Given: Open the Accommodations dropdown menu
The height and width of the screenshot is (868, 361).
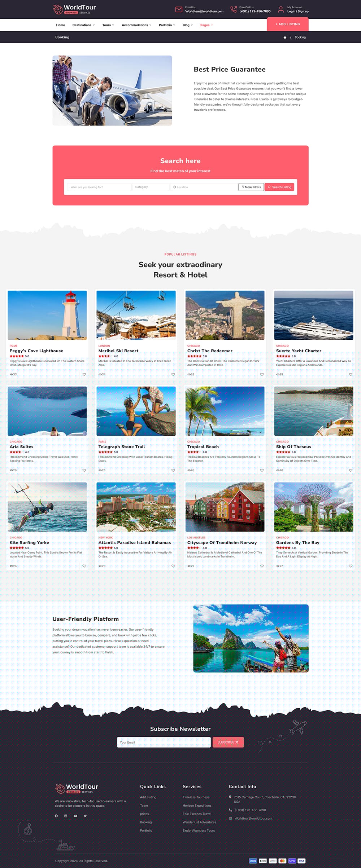Looking at the screenshot, I should pos(136,25).
